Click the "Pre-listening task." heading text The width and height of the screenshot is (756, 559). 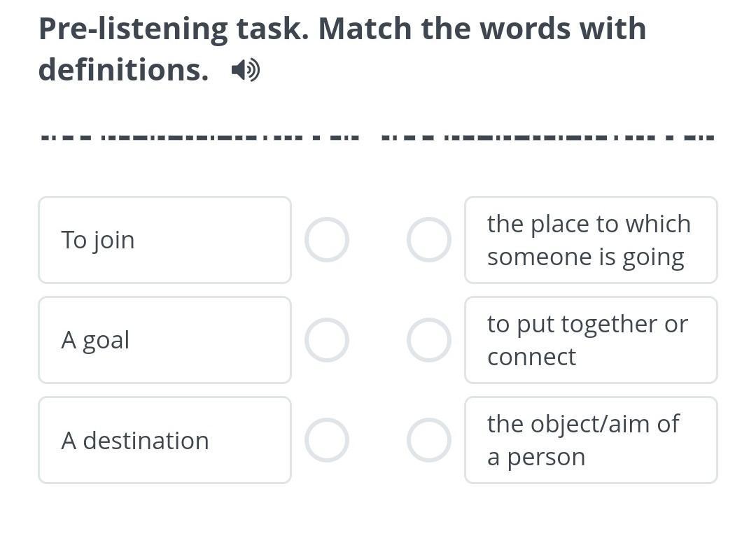[173, 29]
